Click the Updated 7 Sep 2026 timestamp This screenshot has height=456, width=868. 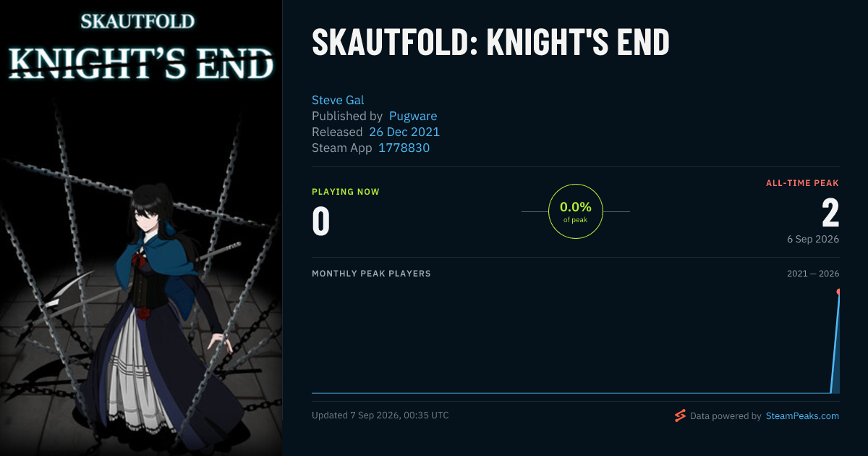(380, 415)
